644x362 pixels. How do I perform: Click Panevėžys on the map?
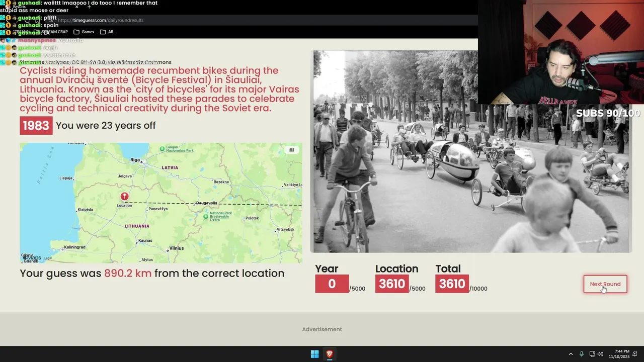coord(158,209)
